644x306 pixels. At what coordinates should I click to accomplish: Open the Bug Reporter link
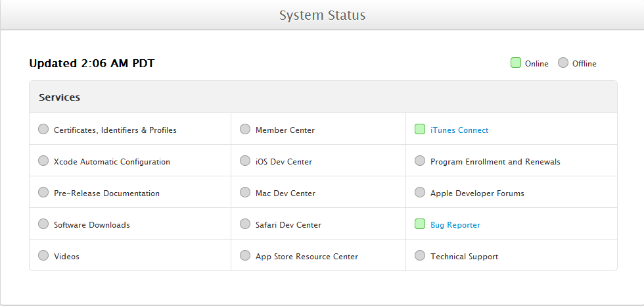click(455, 225)
